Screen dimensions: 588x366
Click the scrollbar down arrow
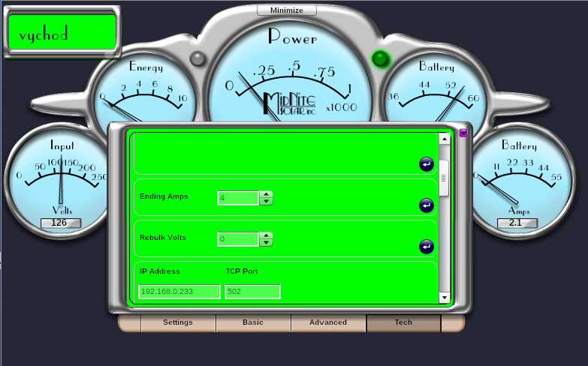point(444,298)
